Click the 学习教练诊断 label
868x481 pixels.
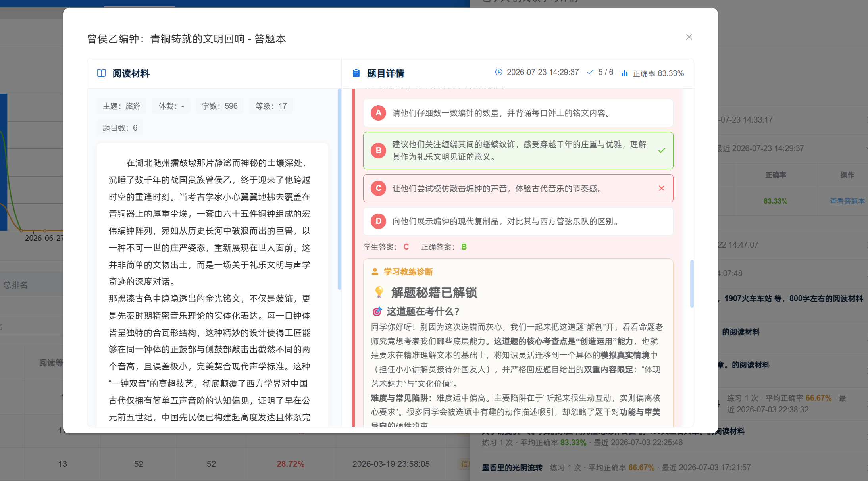(x=408, y=272)
